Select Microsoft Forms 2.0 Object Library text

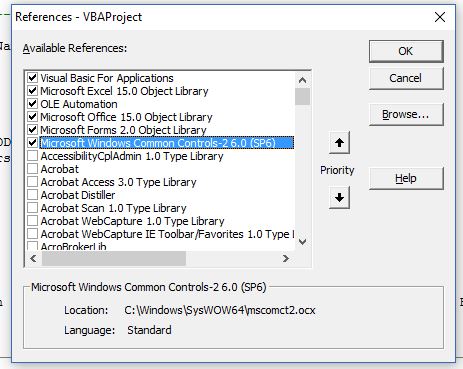point(123,130)
